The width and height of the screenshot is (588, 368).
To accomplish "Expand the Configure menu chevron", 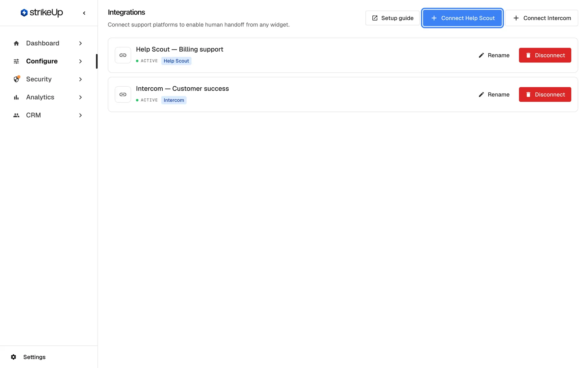I will (x=80, y=61).
